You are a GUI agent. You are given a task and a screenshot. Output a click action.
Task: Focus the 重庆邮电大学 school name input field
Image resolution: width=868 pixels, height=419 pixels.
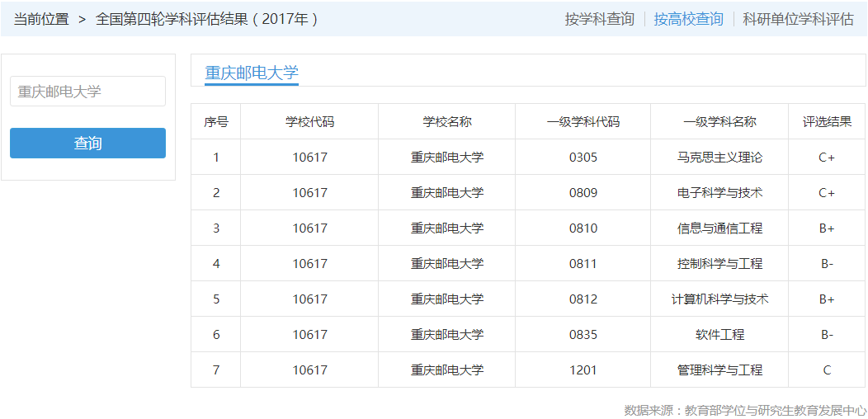coord(87,92)
